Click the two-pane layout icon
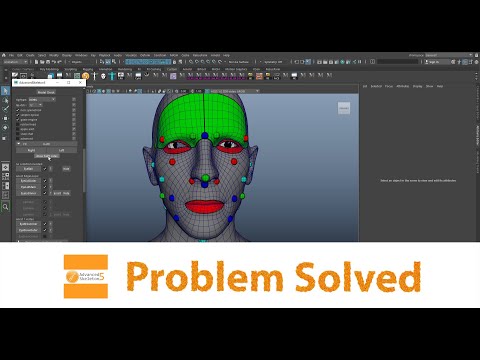 [x=5, y=186]
